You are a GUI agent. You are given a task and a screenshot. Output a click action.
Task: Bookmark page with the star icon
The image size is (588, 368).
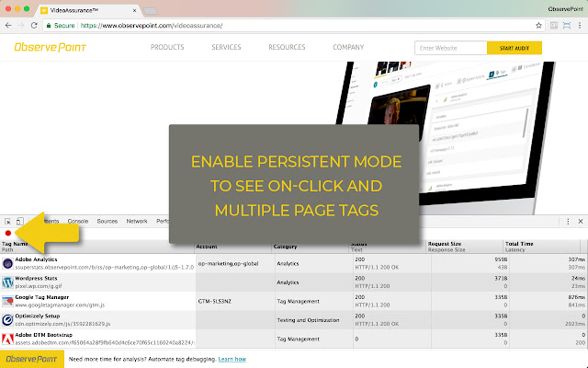538,26
